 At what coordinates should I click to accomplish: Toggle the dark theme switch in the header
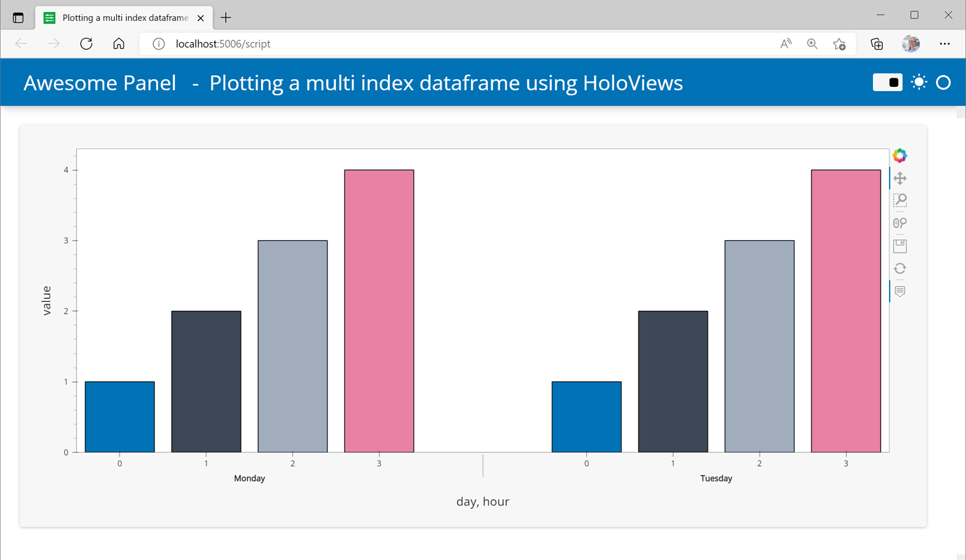tap(887, 82)
